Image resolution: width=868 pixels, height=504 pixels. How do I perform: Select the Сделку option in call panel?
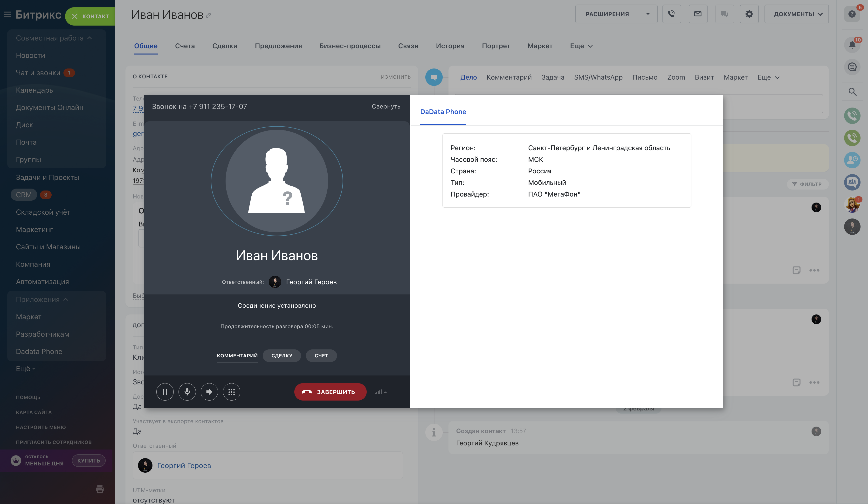281,356
